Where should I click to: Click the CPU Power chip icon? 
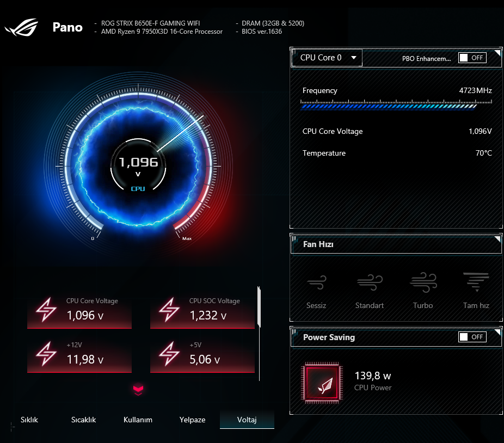point(322,383)
